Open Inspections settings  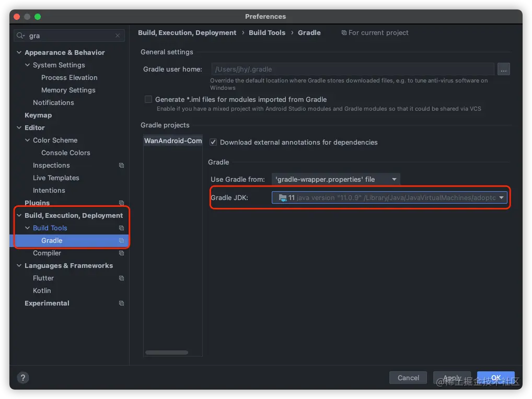51,165
